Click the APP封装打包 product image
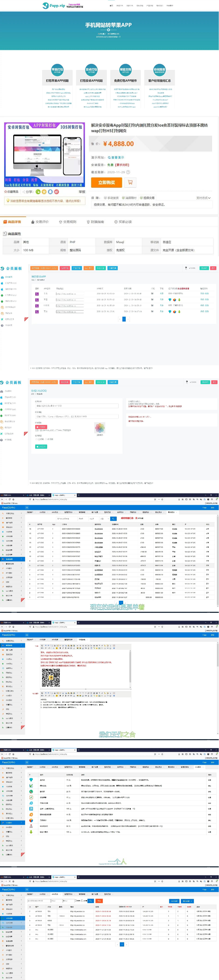The image size is (219, 980). point(44,154)
